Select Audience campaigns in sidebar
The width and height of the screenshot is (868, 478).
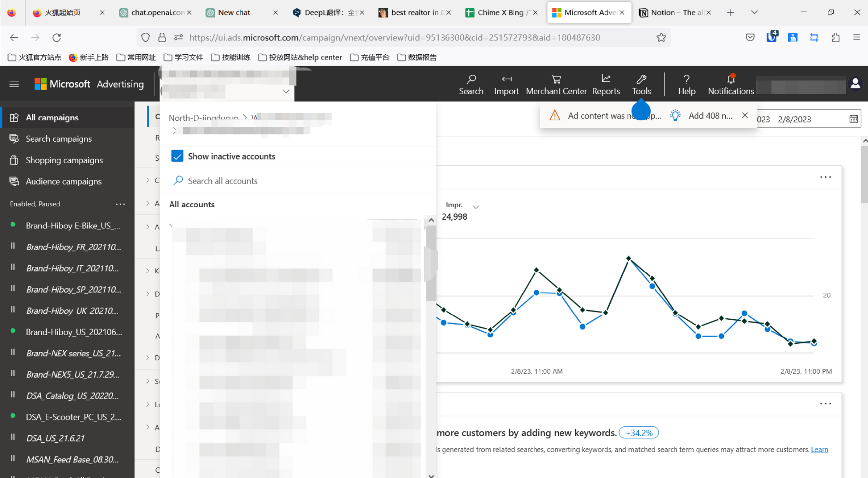[63, 181]
